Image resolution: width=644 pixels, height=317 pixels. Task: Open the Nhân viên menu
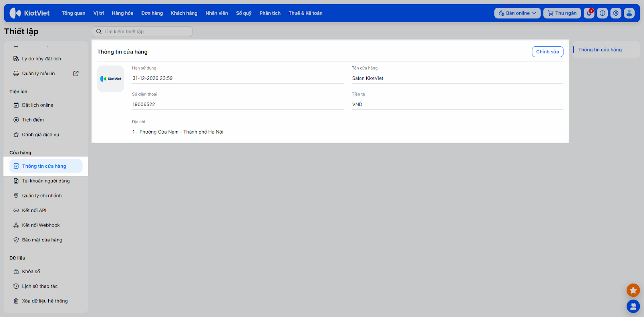[x=217, y=13]
